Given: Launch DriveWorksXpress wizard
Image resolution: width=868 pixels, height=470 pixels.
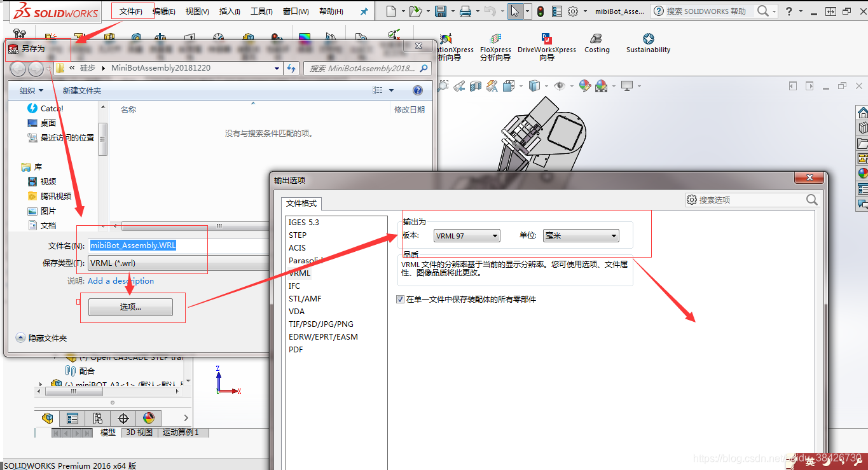Looking at the screenshot, I should tap(547, 48).
